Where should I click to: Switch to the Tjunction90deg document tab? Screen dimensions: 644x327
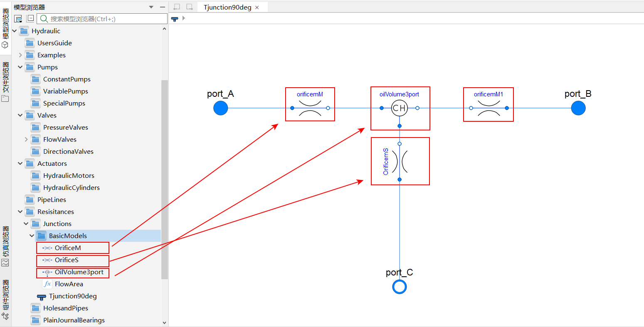click(227, 7)
